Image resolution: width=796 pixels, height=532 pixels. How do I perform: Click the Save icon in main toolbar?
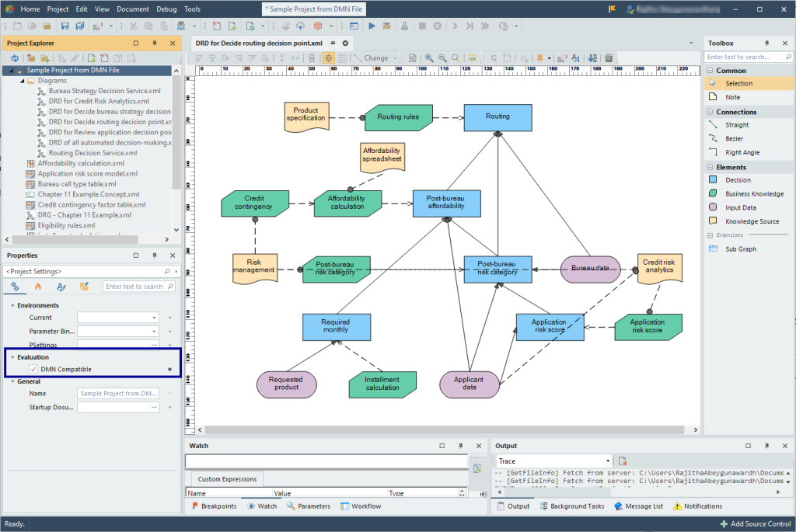click(x=65, y=26)
